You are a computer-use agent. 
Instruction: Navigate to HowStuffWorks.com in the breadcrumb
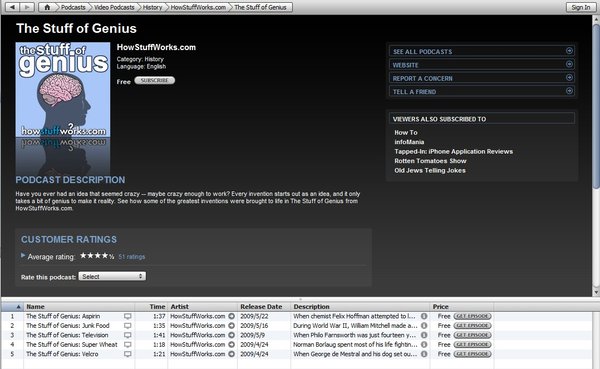[198, 7]
